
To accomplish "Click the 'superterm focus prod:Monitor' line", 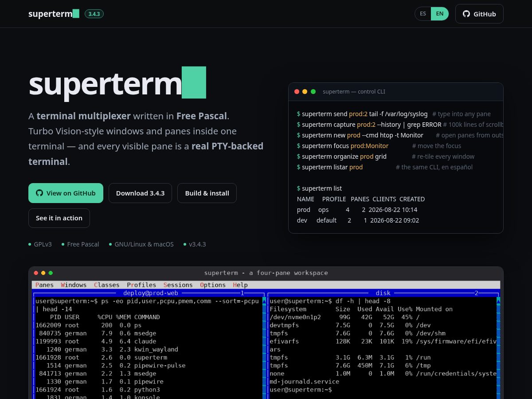I will pyautogui.click(x=342, y=146).
